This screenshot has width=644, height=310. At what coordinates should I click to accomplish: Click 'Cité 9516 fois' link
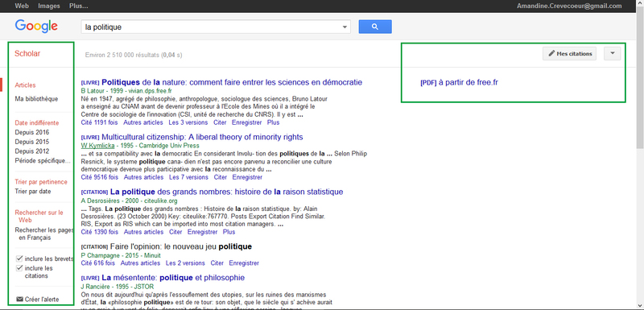tap(99, 177)
